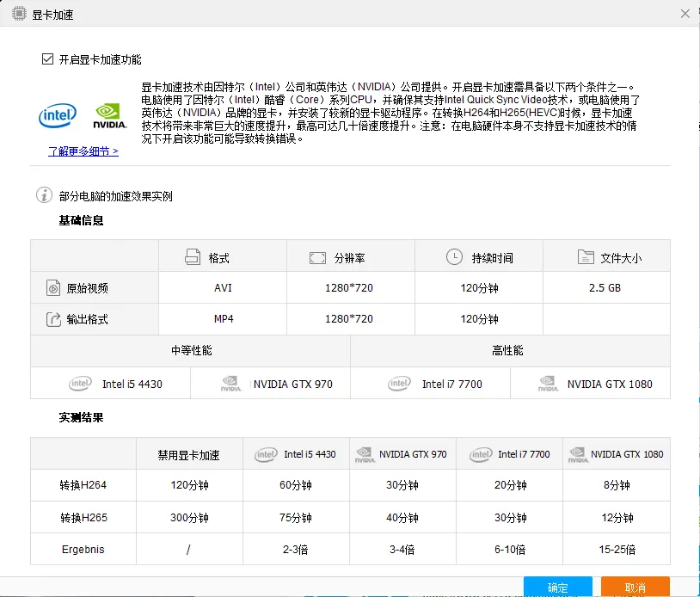Click the 确定 button
The width and height of the screenshot is (700, 597).
pyautogui.click(x=557, y=587)
